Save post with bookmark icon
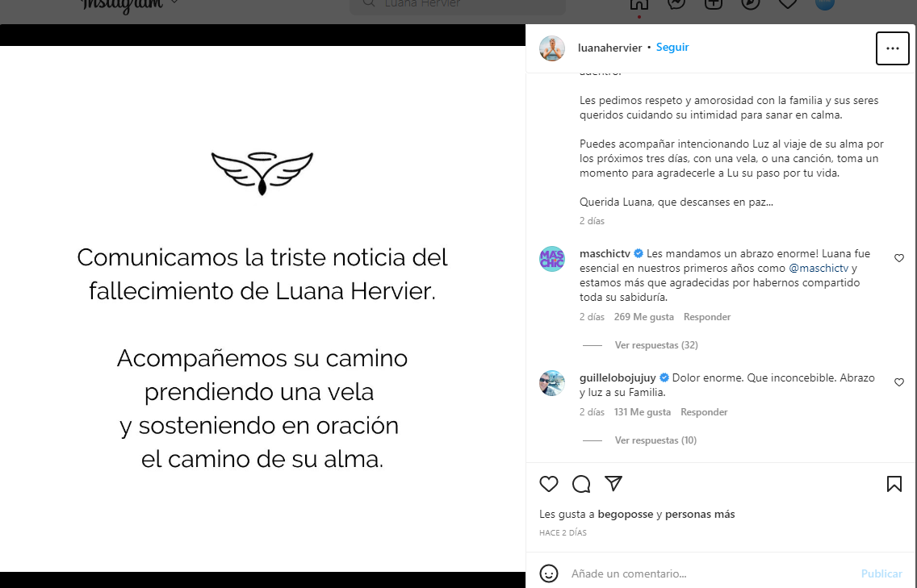Viewport: 917px width, 588px height. (894, 484)
